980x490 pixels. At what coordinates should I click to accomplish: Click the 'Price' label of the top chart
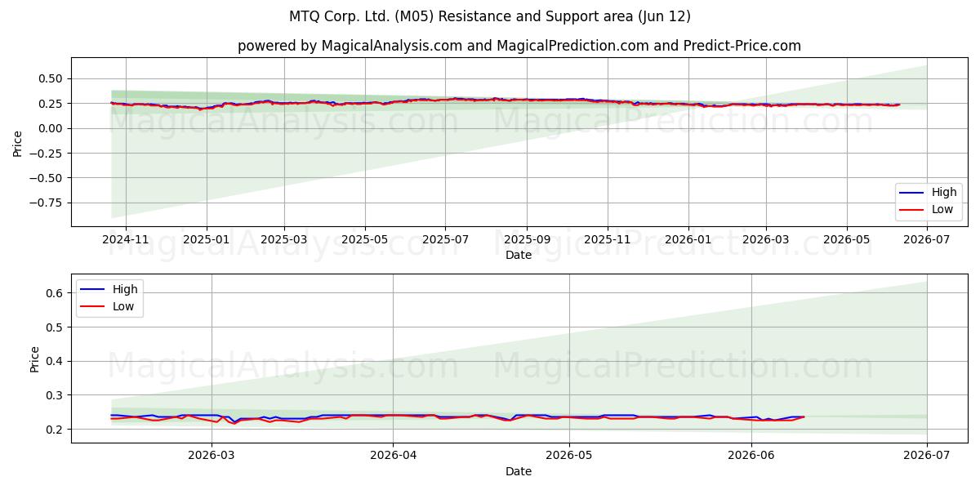point(18,142)
